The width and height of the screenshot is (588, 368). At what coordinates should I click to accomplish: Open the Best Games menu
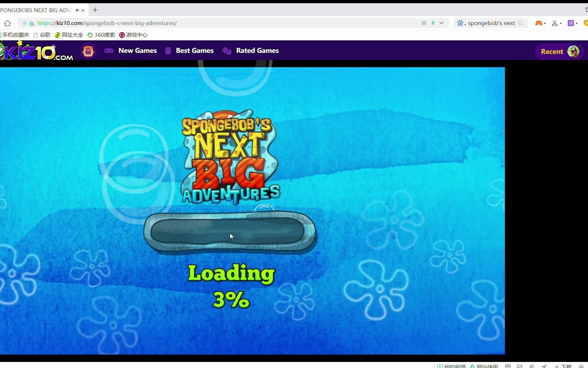click(x=194, y=51)
